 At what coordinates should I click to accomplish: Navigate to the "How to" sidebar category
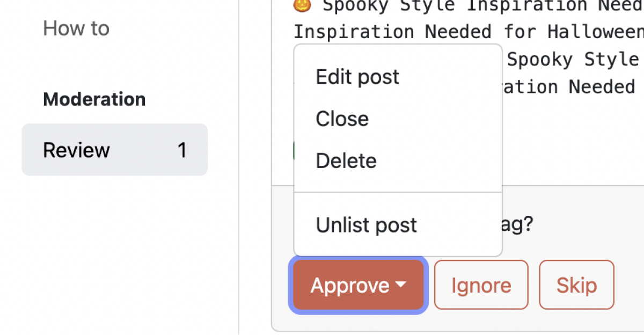pos(76,28)
